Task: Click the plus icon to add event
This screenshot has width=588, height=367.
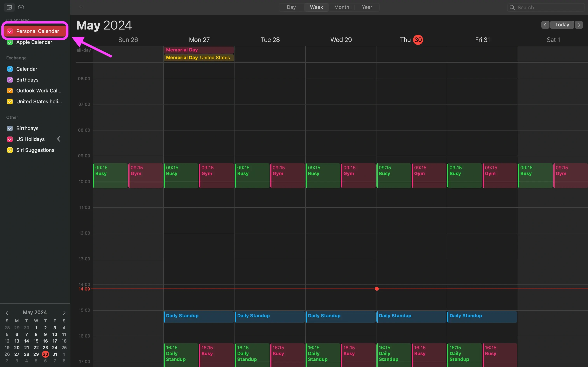Action: click(x=81, y=7)
